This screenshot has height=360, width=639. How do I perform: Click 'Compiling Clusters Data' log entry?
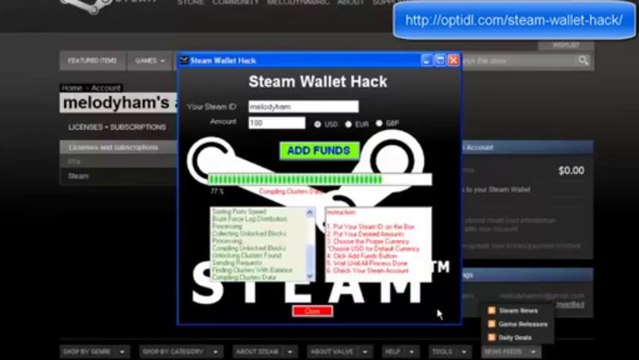pyautogui.click(x=244, y=277)
